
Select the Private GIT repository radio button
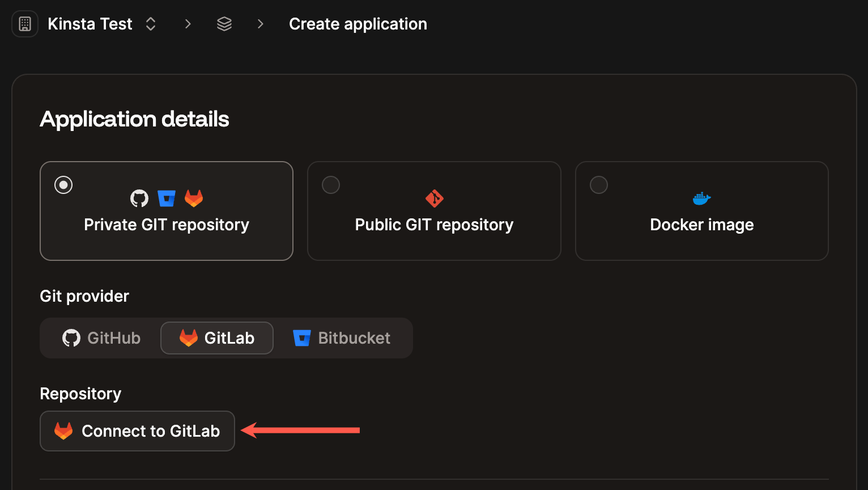63,184
